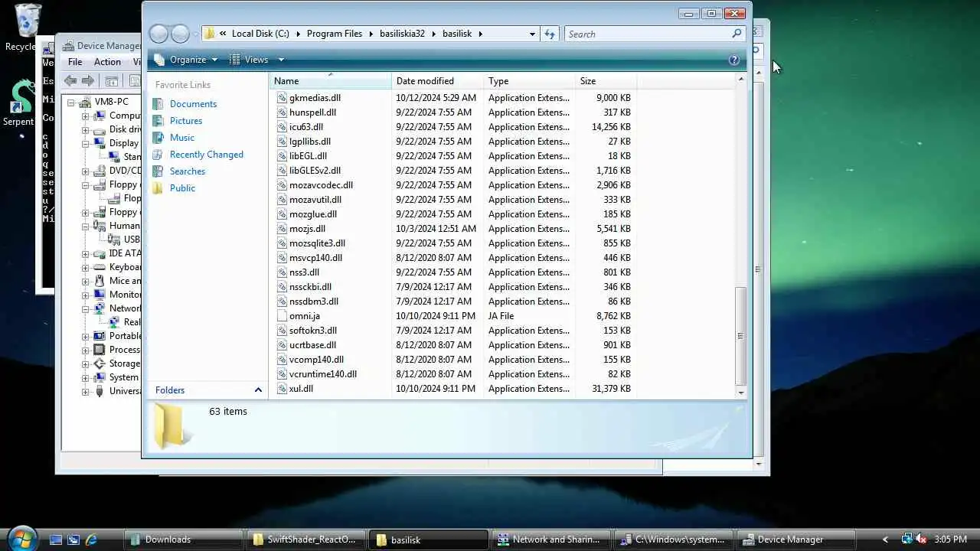Image resolution: width=980 pixels, height=551 pixels.
Task: Expand the Storage controllers node in Device Manager
Action: click(x=87, y=364)
